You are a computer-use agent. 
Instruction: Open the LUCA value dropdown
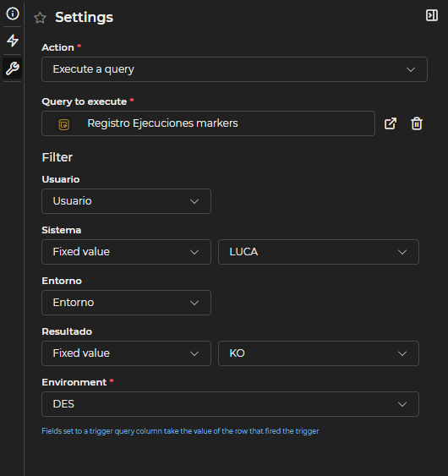point(319,252)
